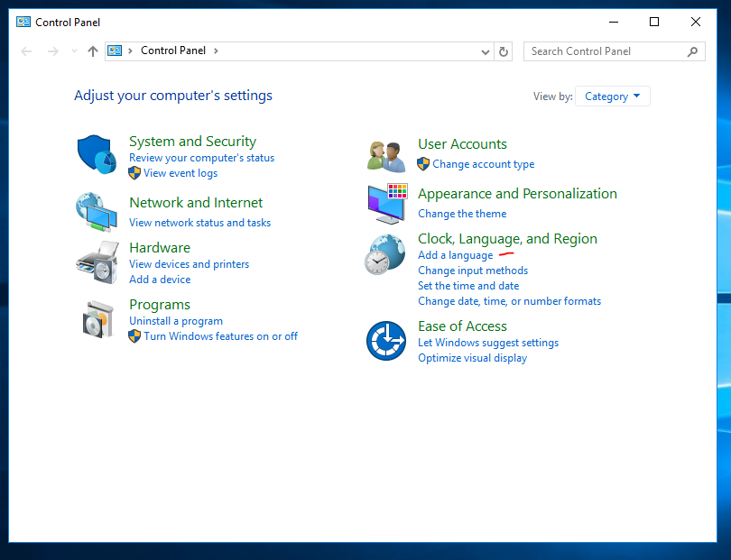
Task: Open the Ease of Access circular icon
Action: [x=386, y=341]
